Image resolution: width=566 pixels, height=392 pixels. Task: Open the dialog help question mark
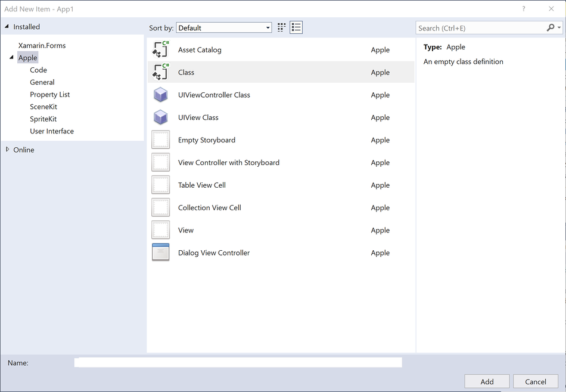tap(524, 9)
